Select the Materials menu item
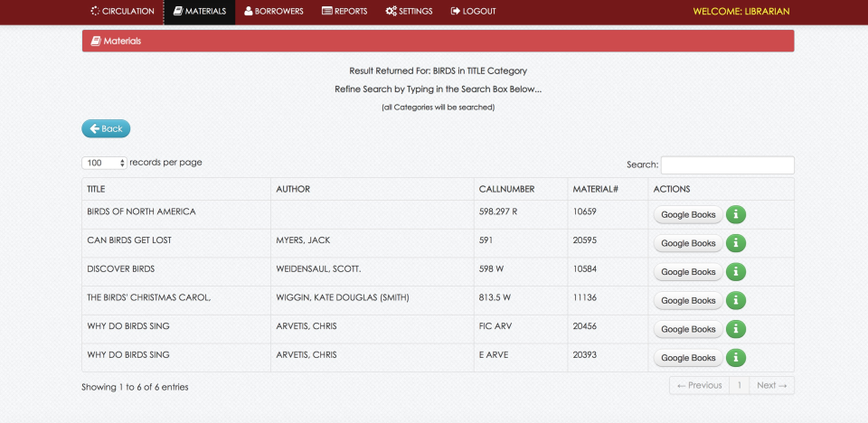The width and height of the screenshot is (868, 423). pos(199,11)
